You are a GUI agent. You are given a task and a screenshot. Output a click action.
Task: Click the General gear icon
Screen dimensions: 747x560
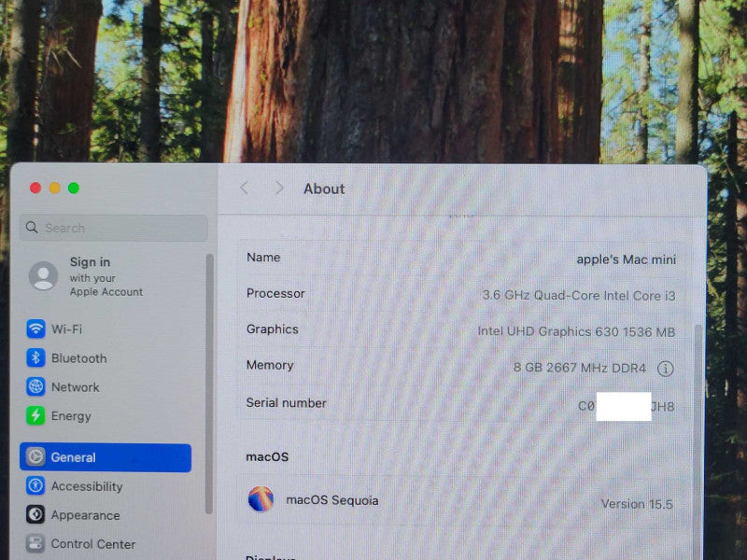(35, 456)
